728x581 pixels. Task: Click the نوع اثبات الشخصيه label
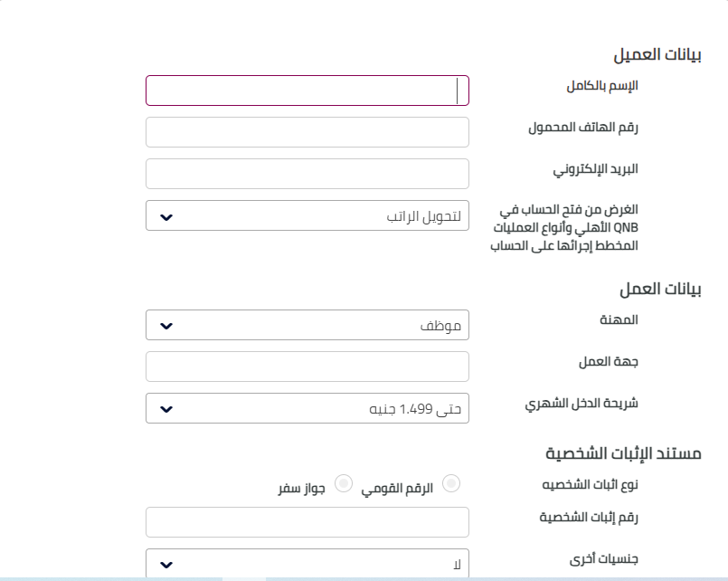(587, 484)
